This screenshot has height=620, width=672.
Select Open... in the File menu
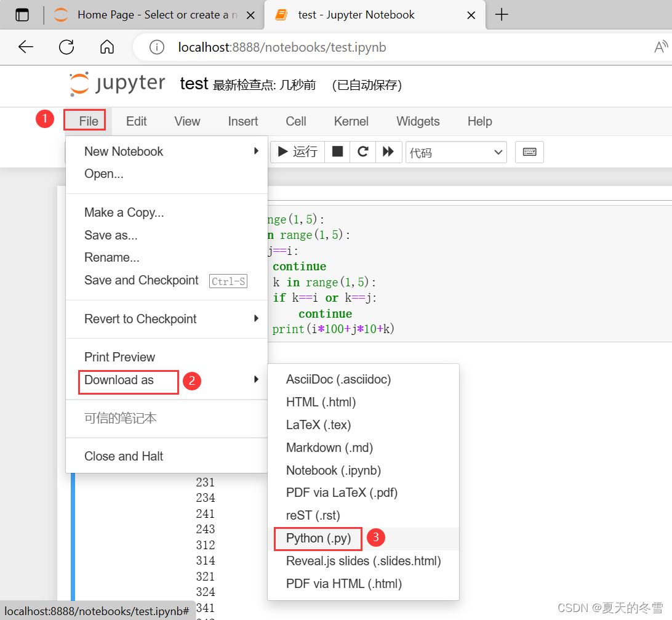(x=167, y=174)
